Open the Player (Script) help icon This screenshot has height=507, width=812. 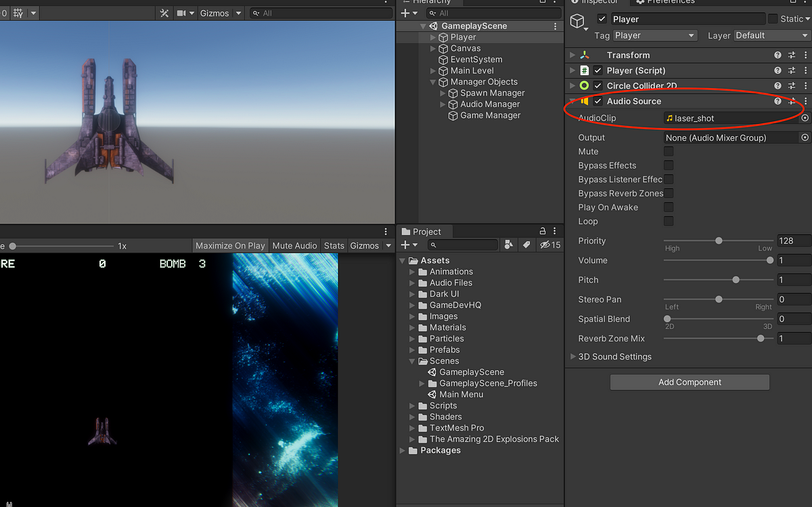[x=777, y=70]
